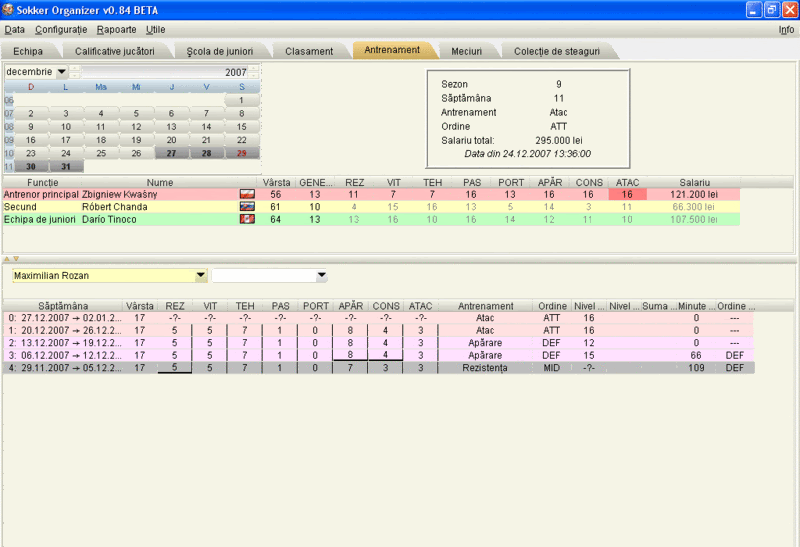Increase the year 2007 with spinner
The width and height of the screenshot is (800, 547).
tap(255, 69)
